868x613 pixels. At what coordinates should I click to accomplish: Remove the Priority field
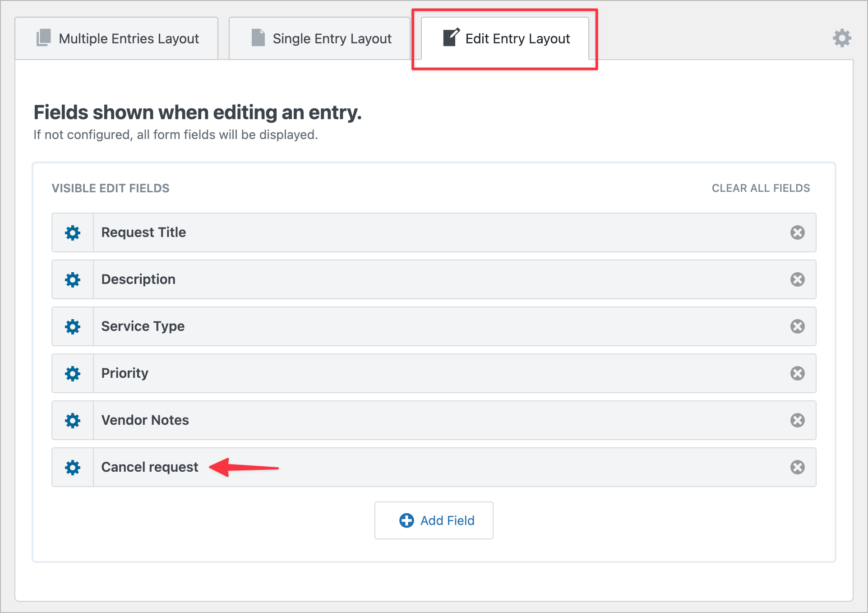pos(797,373)
